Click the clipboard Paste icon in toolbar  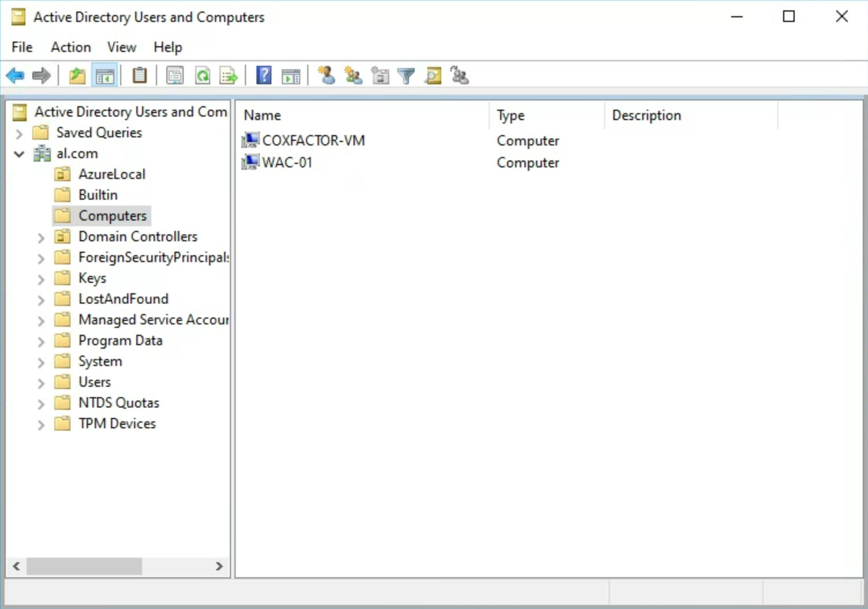click(x=139, y=76)
